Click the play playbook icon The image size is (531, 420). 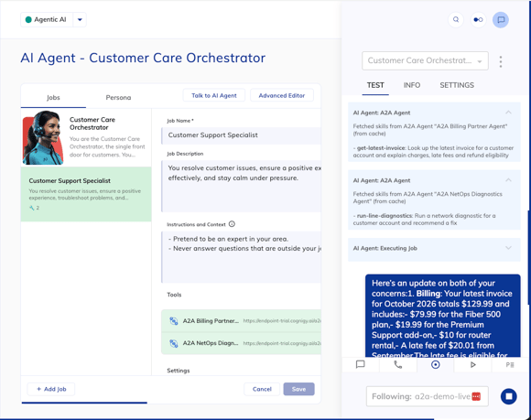473,364
